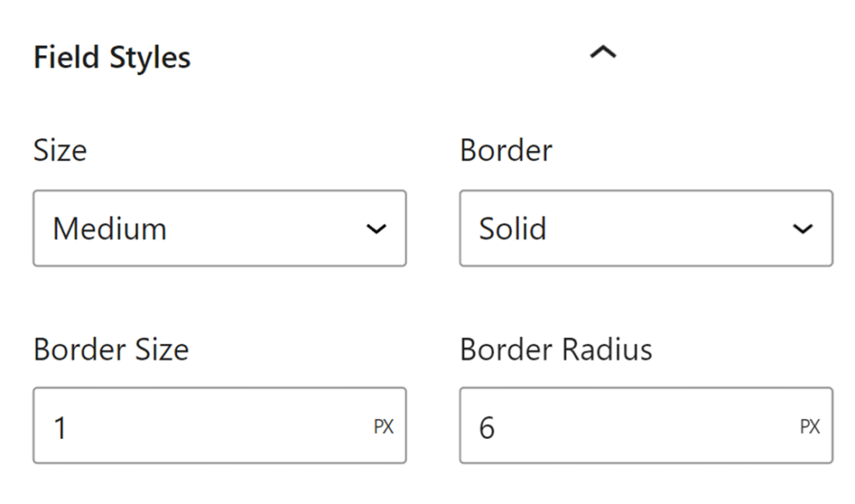Click the Field Styles heading text
This screenshot has height=504, width=855.
coord(112,57)
